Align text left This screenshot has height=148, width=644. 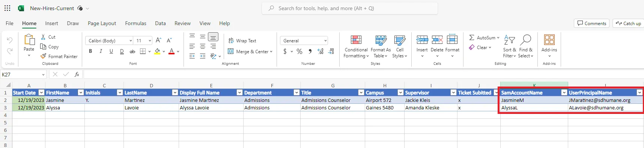(x=192, y=46)
